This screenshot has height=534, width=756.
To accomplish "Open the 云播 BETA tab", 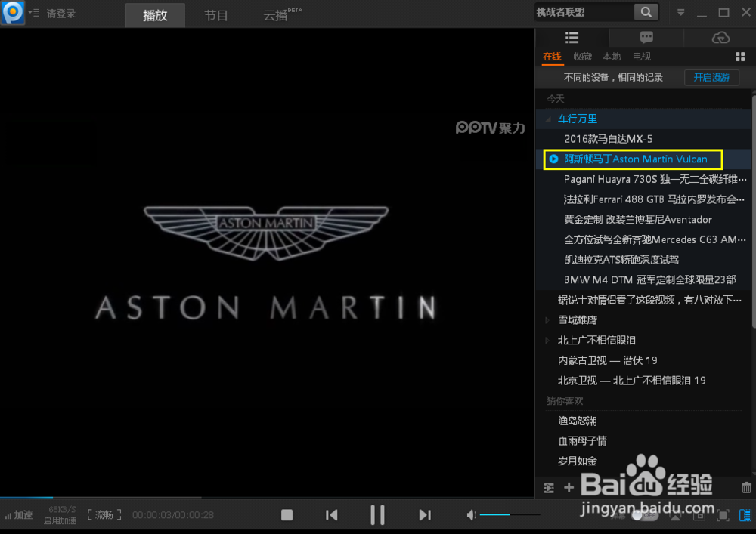I will [282, 14].
